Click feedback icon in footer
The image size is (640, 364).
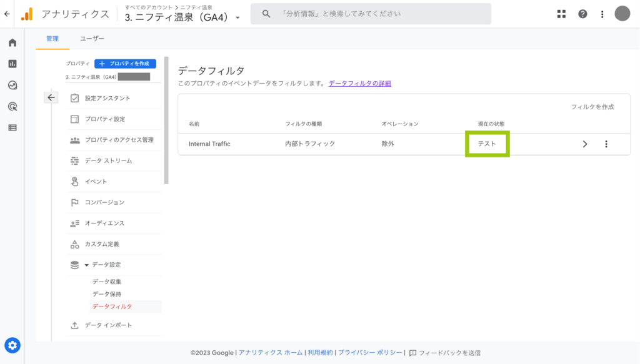(412, 353)
